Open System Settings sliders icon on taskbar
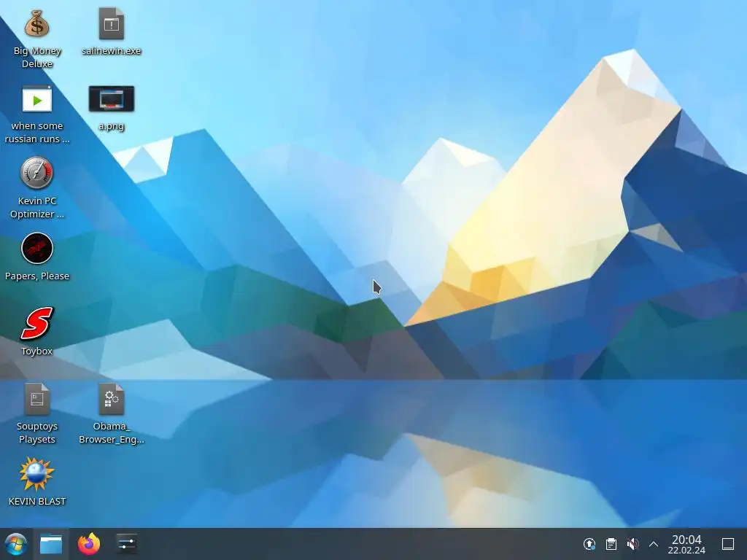The image size is (747, 560). click(127, 544)
